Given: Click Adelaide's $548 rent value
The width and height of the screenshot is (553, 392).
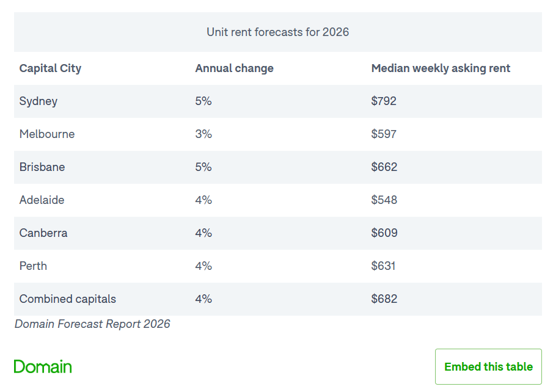Looking at the screenshot, I should 384,200.
